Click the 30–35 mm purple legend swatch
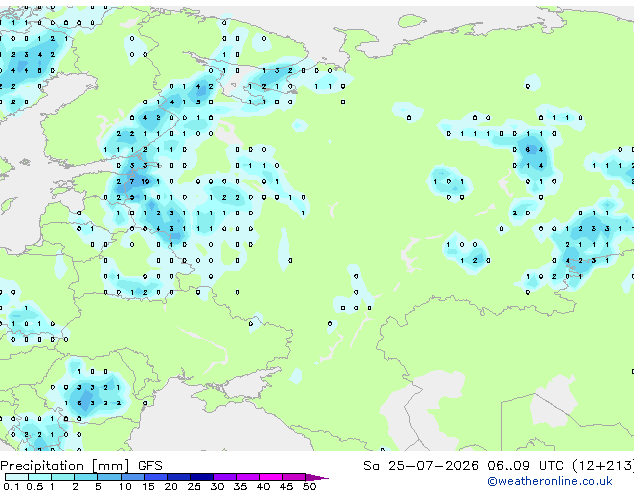 225,477
